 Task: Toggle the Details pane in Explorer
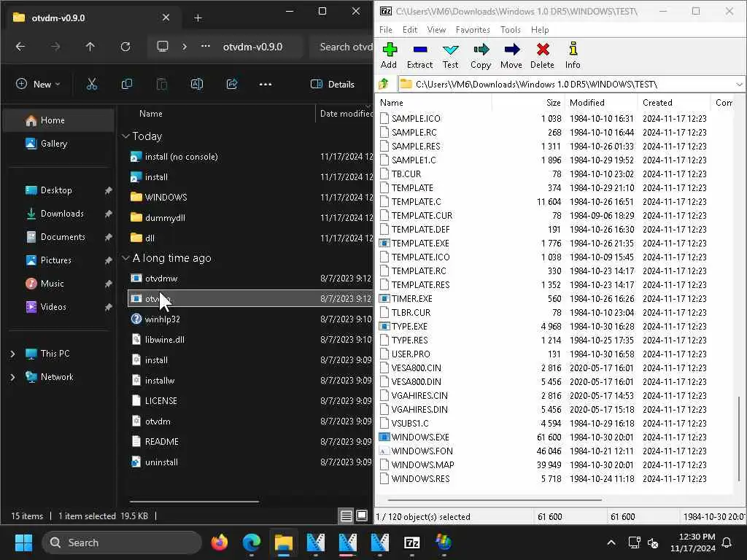[333, 85]
